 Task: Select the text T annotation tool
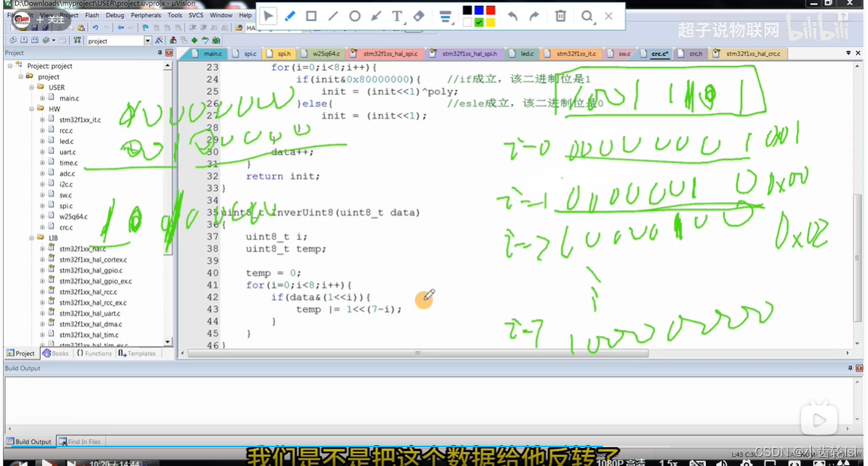pyautogui.click(x=397, y=17)
